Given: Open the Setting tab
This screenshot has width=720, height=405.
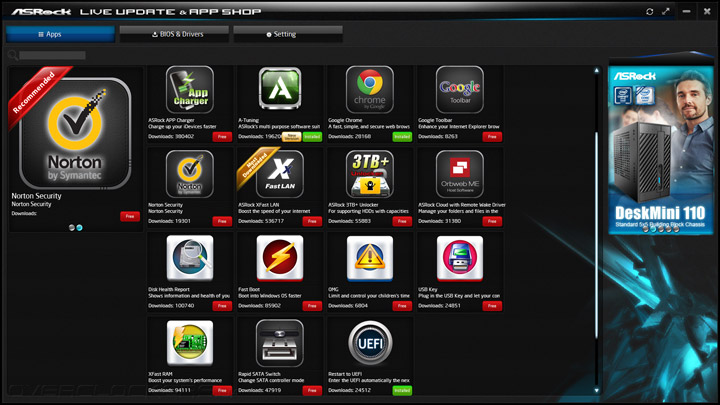Looking at the screenshot, I should (x=288, y=34).
